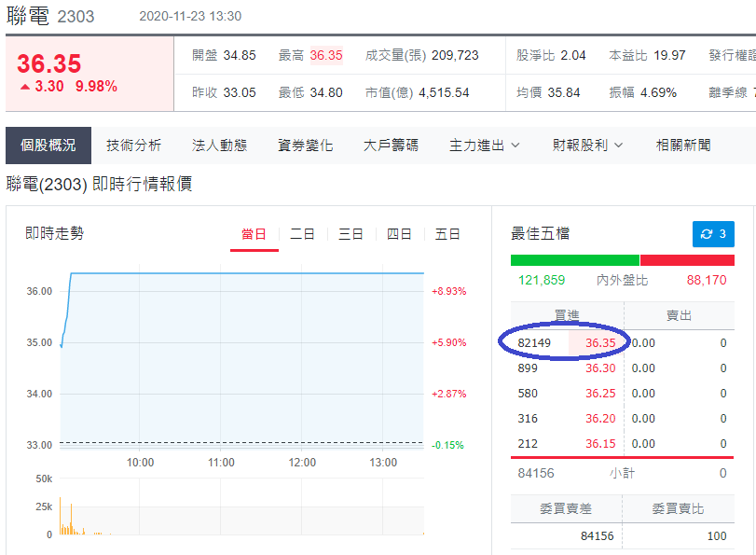Click the bid price 36.30
The height and width of the screenshot is (555, 756).
point(600,368)
